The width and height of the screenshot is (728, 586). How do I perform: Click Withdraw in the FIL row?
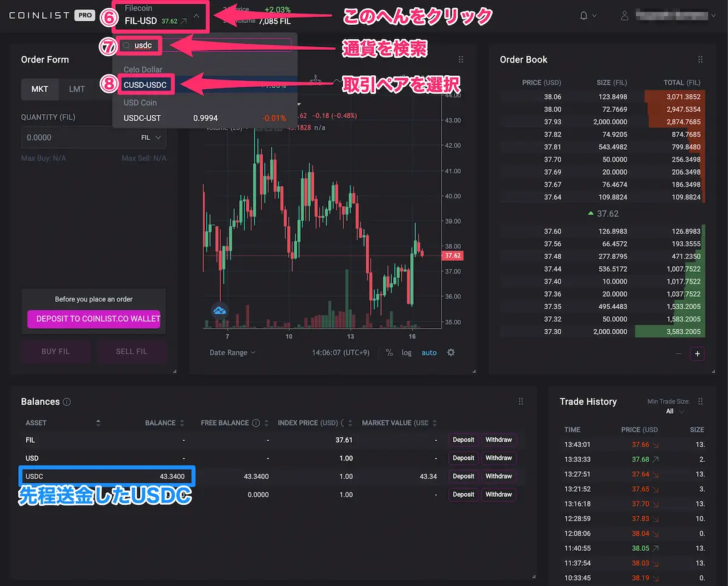(499, 440)
